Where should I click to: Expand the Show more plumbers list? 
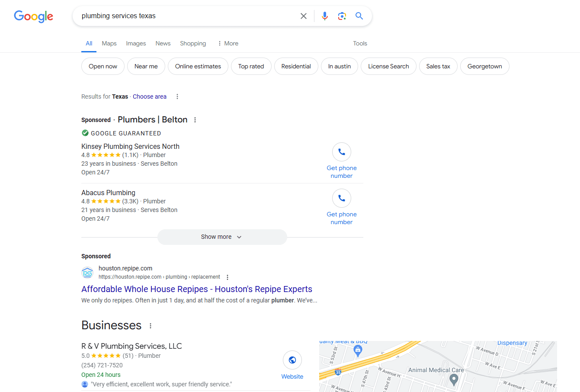tap(222, 237)
